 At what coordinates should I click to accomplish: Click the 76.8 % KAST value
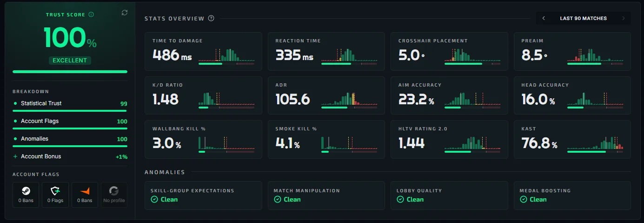point(539,143)
